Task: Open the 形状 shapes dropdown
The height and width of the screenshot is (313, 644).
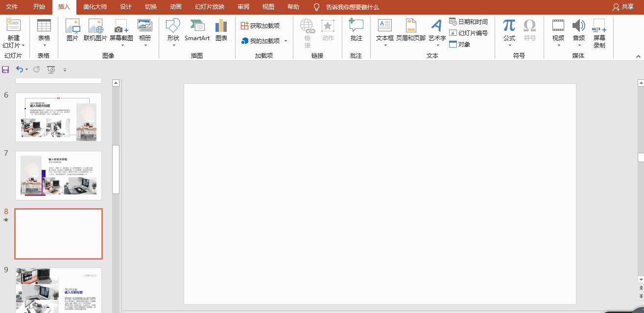Action: [x=173, y=33]
